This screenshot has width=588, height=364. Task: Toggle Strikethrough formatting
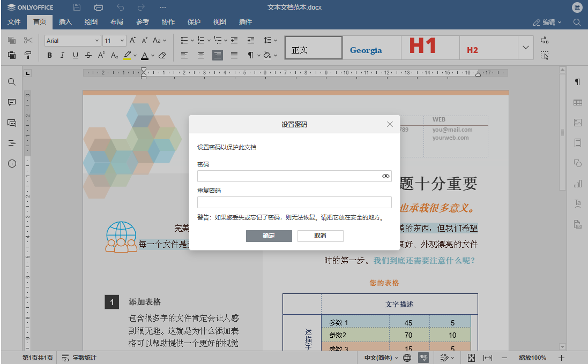coord(88,56)
